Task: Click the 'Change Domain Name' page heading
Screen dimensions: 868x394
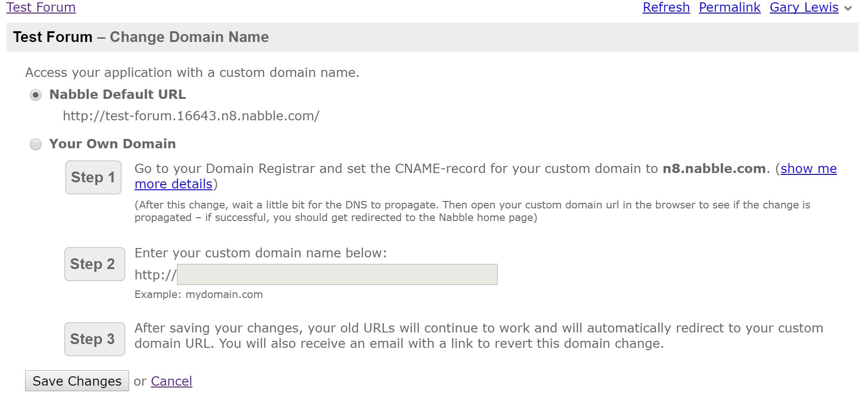Action: [x=189, y=37]
